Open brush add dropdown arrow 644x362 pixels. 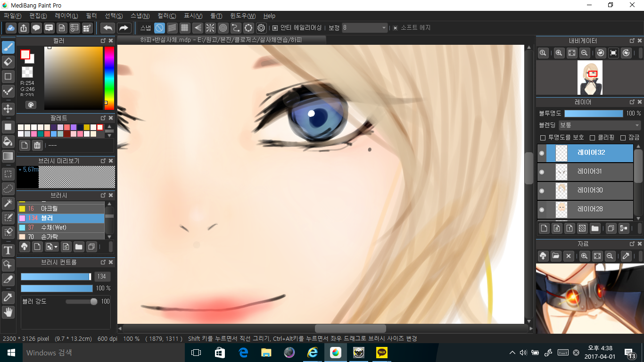[x=56, y=247]
